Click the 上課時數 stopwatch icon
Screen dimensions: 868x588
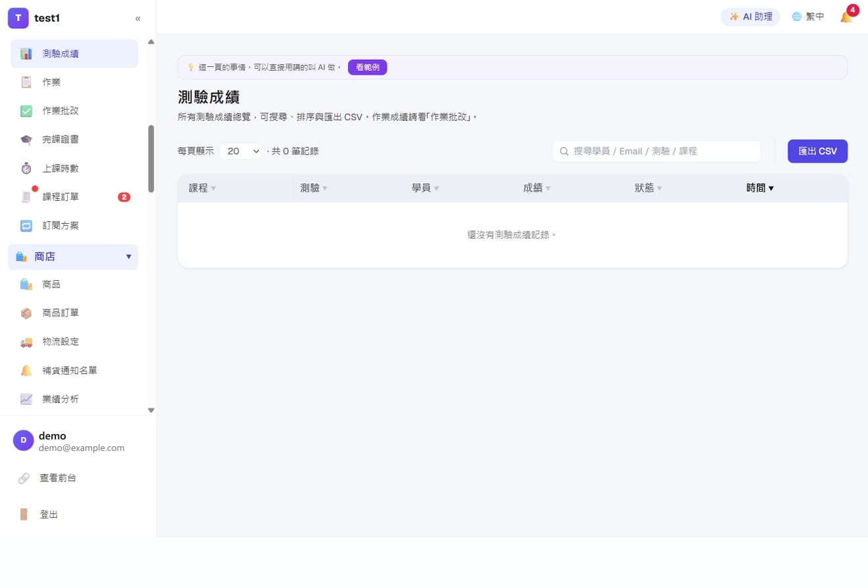[26, 169]
